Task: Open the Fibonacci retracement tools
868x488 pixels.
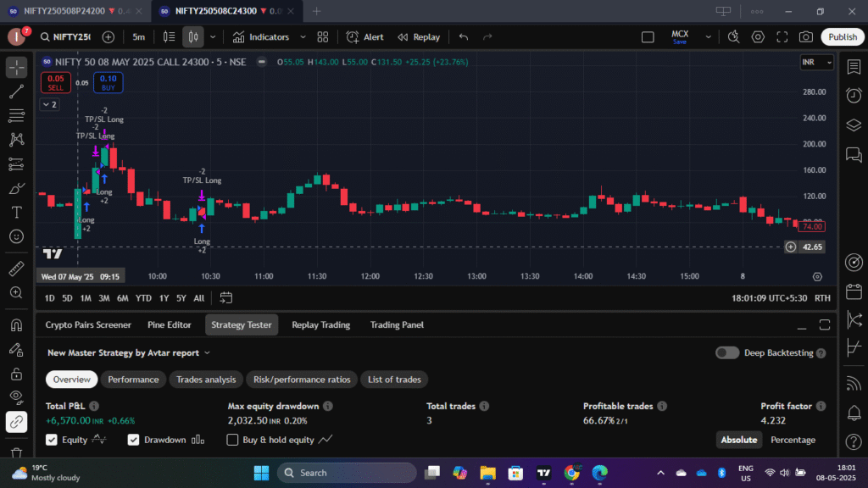Action: (17, 115)
